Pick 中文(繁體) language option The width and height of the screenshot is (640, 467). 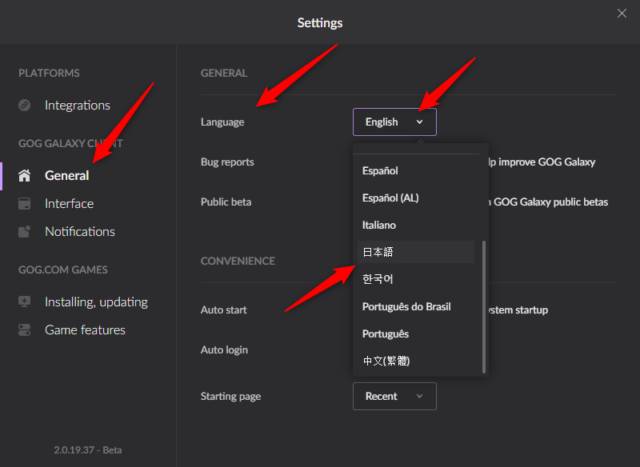coord(386,360)
